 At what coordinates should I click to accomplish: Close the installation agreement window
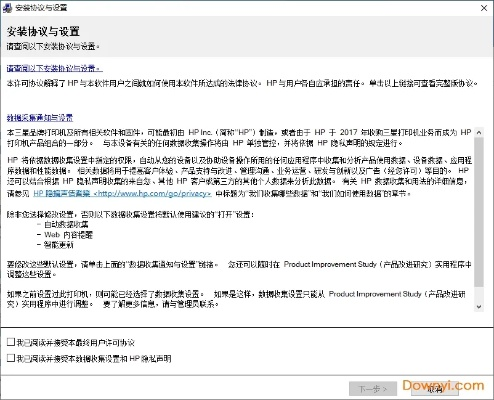484,8
